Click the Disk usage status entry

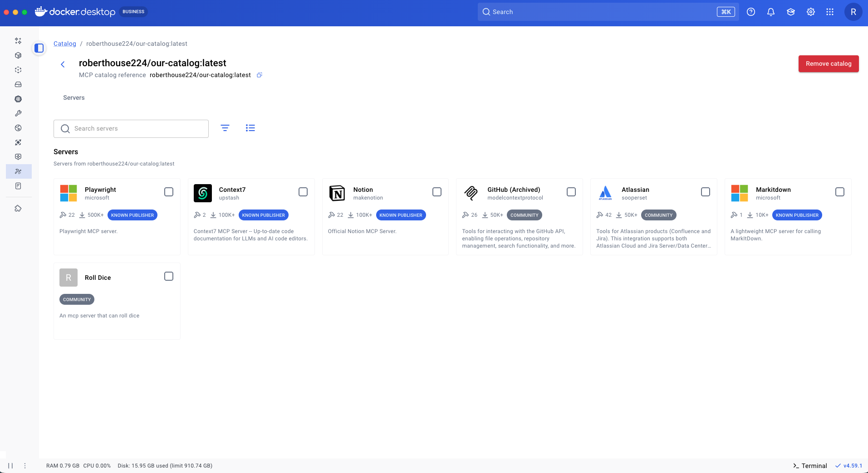click(x=165, y=466)
